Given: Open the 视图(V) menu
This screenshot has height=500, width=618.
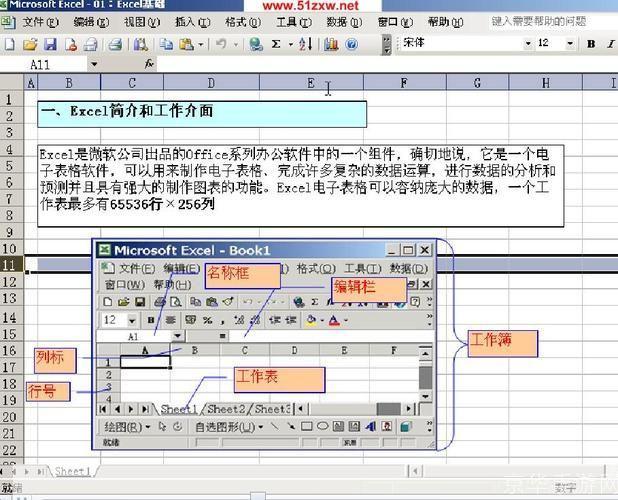Looking at the screenshot, I should 142,22.
